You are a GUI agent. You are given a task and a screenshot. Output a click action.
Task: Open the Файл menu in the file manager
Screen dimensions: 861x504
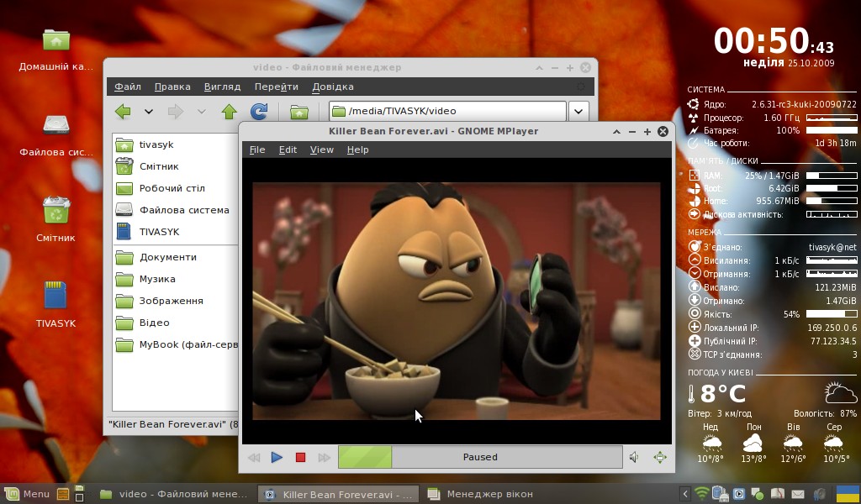(x=128, y=87)
